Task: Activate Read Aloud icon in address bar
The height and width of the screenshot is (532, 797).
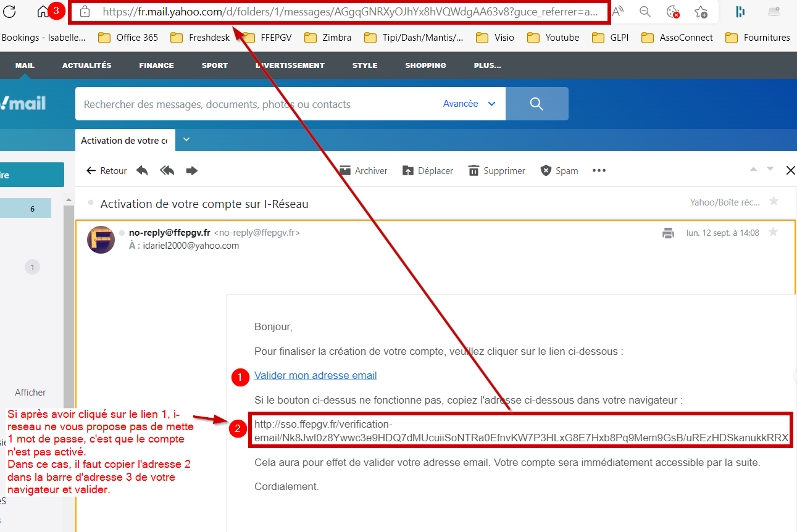Action: 619,11
